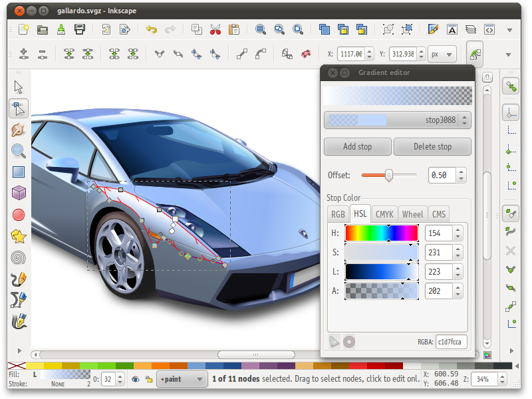This screenshot has height=399, width=532.
Task: Open the px units dropdown
Action: point(442,55)
